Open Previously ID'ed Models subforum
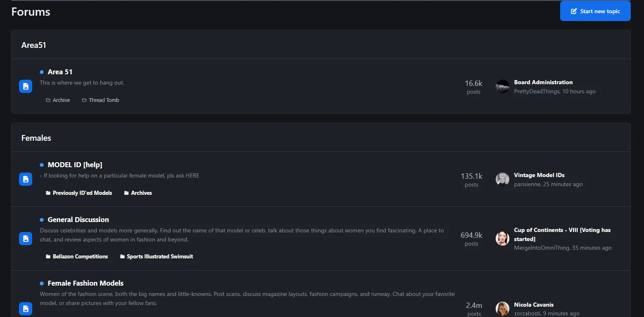This screenshot has width=644, height=317. (x=82, y=193)
